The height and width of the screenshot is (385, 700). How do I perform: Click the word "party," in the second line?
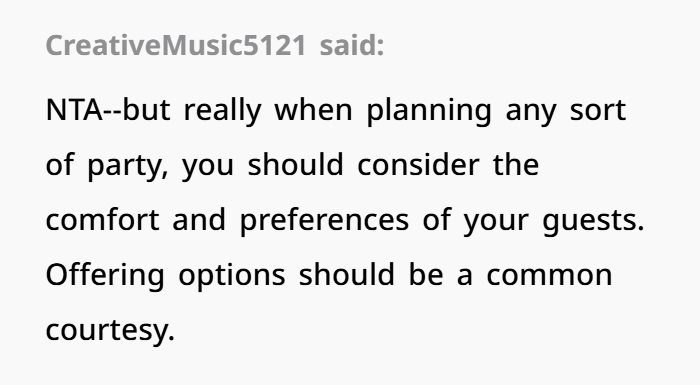click(x=128, y=166)
